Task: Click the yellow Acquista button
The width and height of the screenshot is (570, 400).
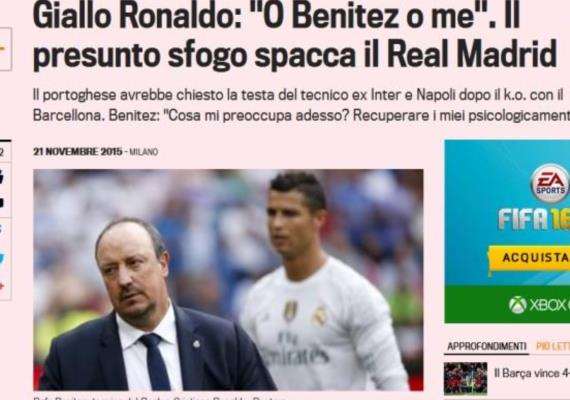Action: coord(529,258)
